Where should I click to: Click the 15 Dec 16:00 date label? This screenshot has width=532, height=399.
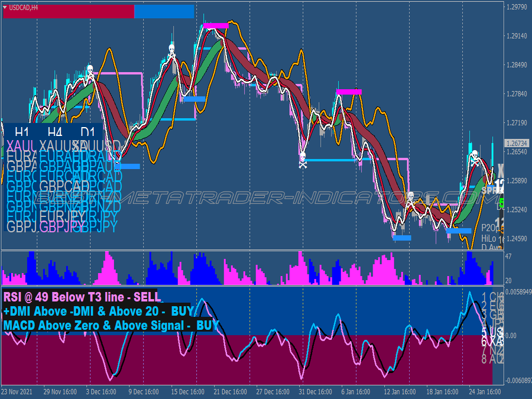click(187, 392)
